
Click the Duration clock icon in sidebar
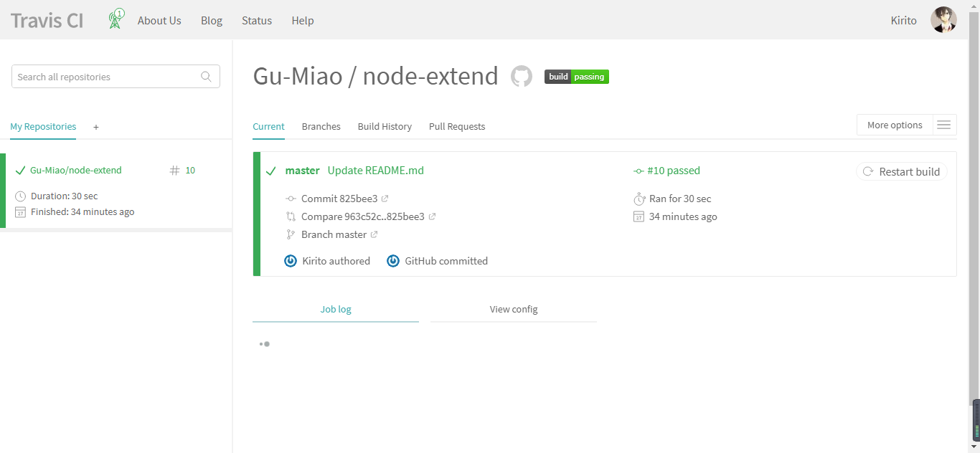tap(20, 196)
